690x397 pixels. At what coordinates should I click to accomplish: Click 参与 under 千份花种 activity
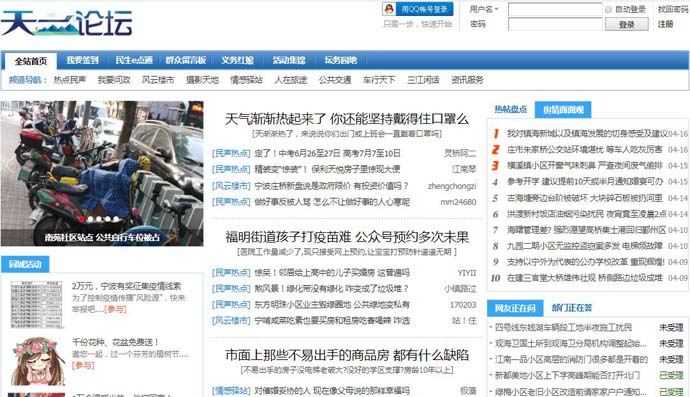pyautogui.click(x=83, y=365)
